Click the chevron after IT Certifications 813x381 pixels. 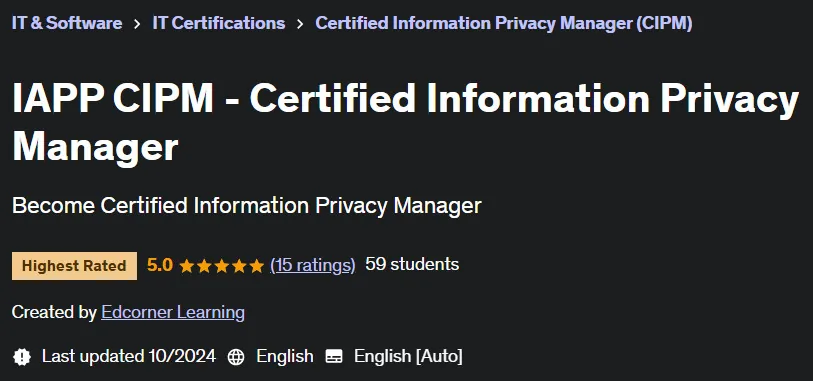point(300,24)
